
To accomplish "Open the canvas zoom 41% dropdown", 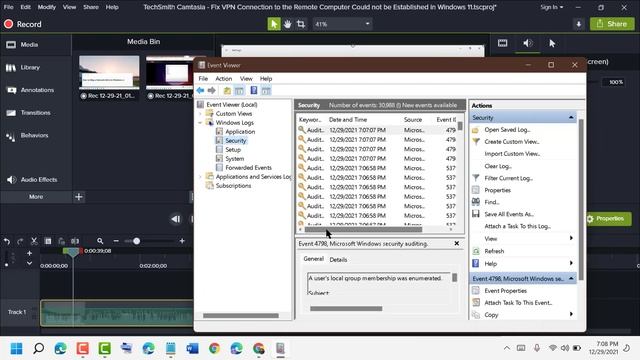I will pos(342,24).
